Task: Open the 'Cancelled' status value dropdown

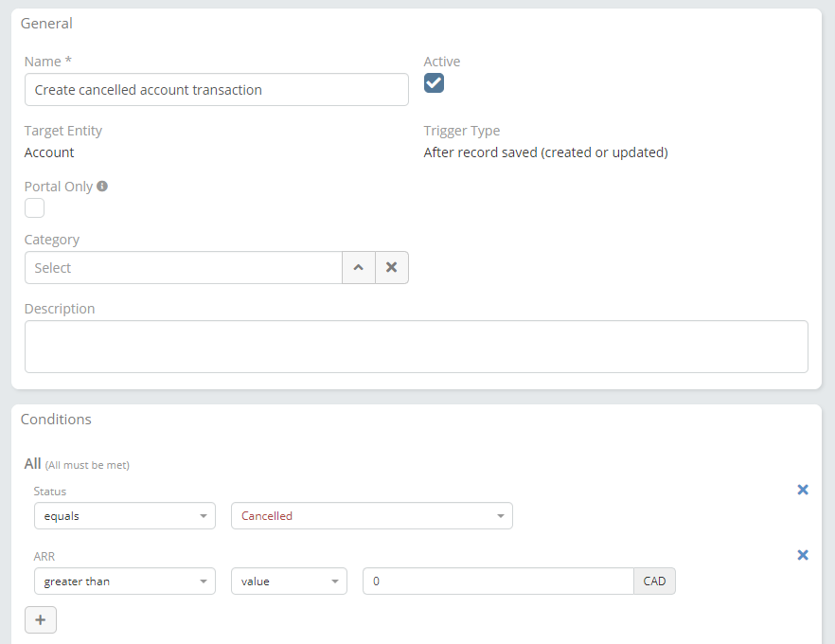Action: click(371, 516)
